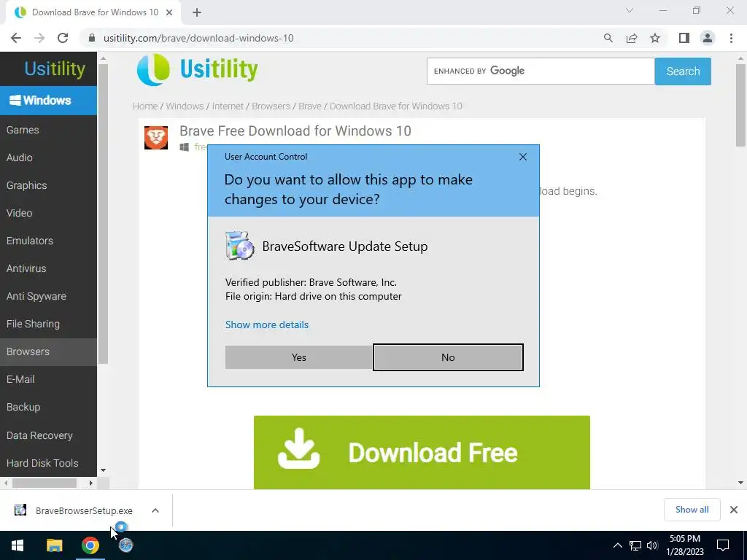The image size is (747, 560).
Task: Close the Download Brave tab
Action: [169, 12]
